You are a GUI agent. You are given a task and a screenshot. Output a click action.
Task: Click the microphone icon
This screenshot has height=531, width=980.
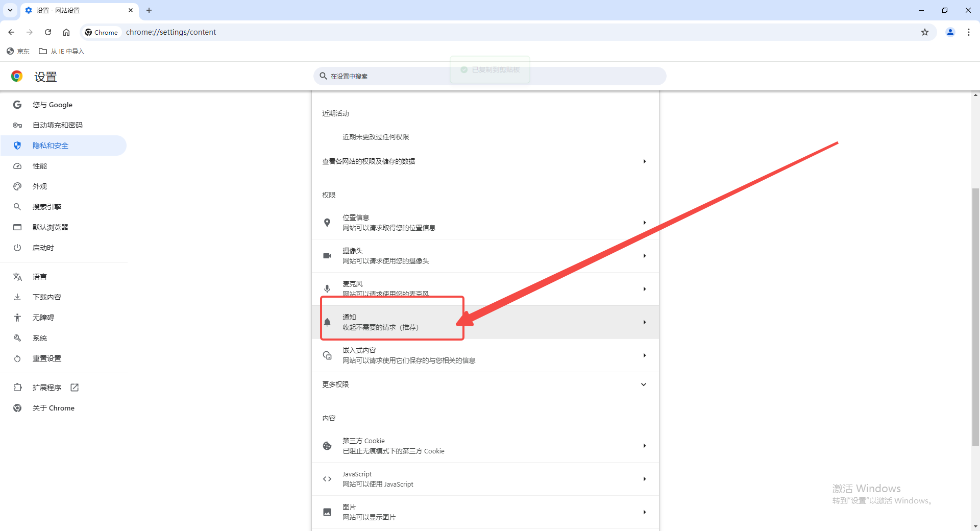[x=327, y=289]
